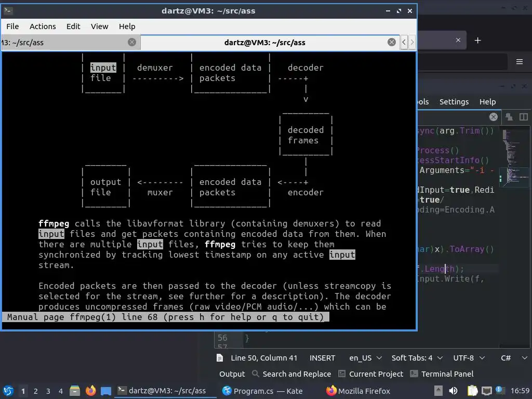Click the highlighted 'input' in the diagram
532x399 pixels.
(x=103, y=68)
